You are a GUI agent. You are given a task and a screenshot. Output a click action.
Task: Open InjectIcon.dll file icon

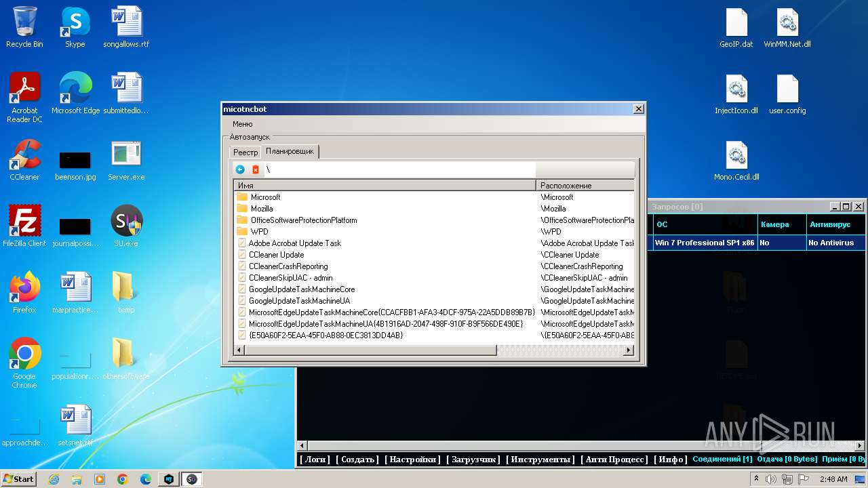point(736,94)
